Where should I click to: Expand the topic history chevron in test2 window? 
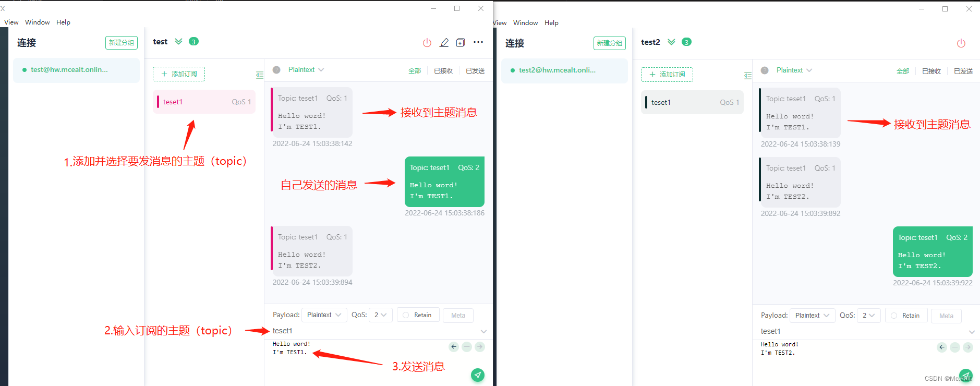point(972,332)
